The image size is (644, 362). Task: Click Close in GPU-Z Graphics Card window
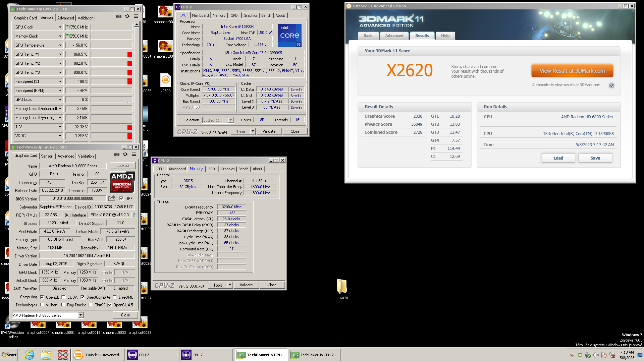tap(125, 315)
